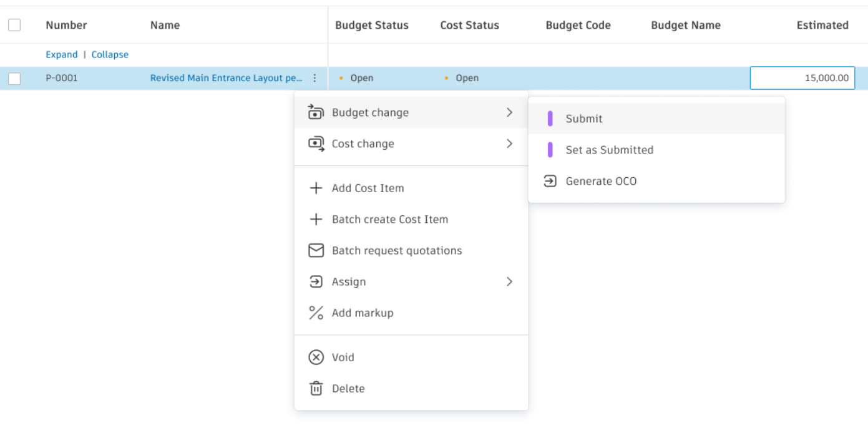The height and width of the screenshot is (448, 868).
Task: Click the Generate OCO icon in the submenu
Action: 550,181
